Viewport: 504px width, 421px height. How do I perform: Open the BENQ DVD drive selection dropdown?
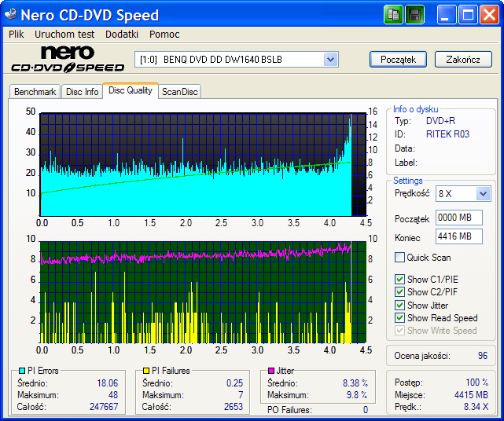pyautogui.click(x=330, y=60)
